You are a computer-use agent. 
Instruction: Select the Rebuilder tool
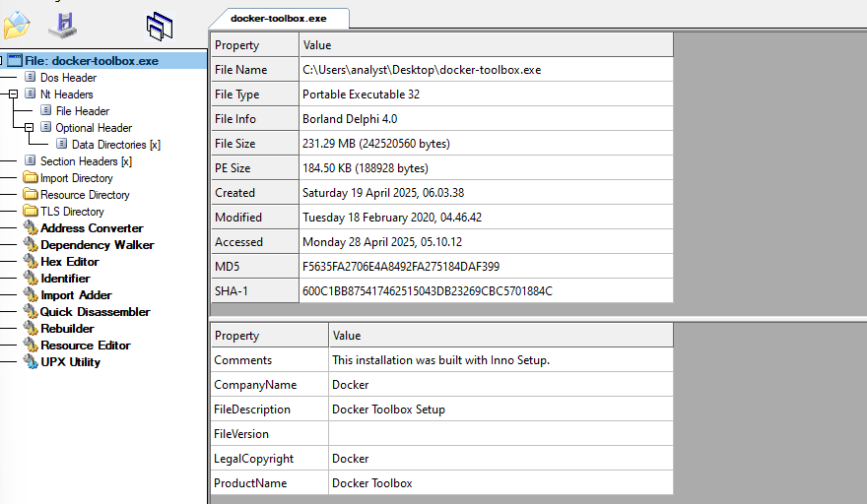(67, 329)
